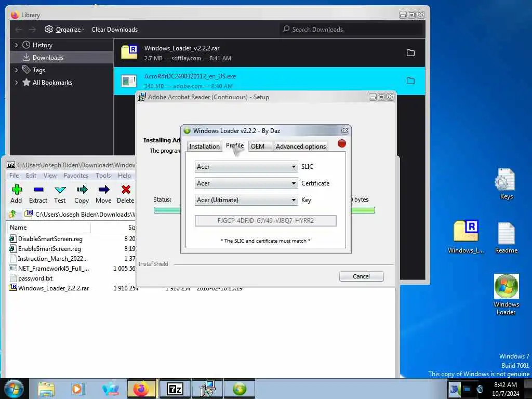Open the Favorites menu in 7-Zip
Image resolution: width=532 pixels, height=399 pixels.
click(x=76, y=176)
